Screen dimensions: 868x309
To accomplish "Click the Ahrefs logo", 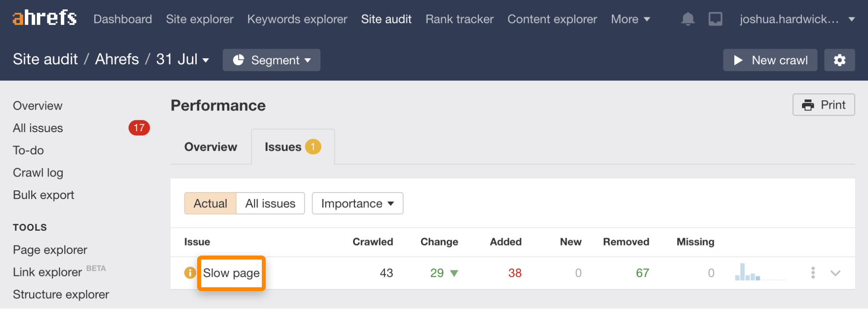I will coord(45,18).
